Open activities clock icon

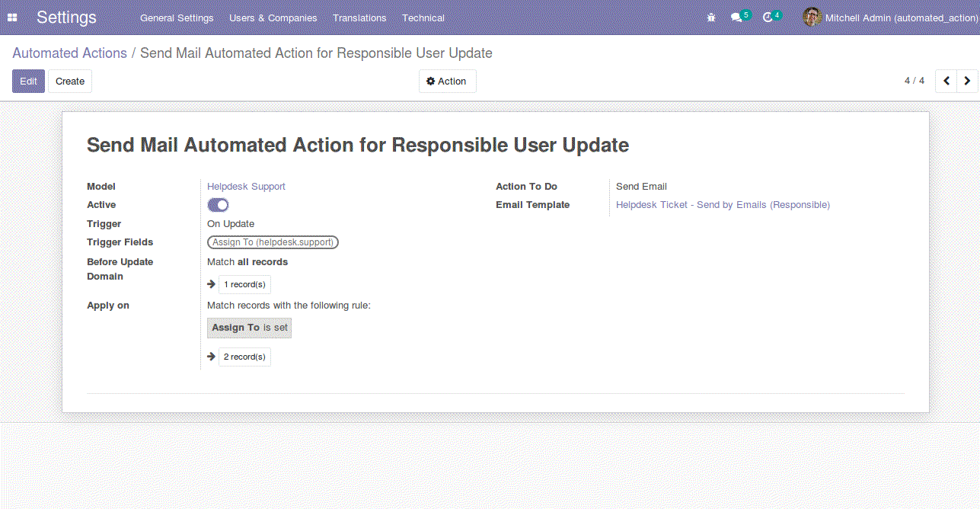[768, 18]
